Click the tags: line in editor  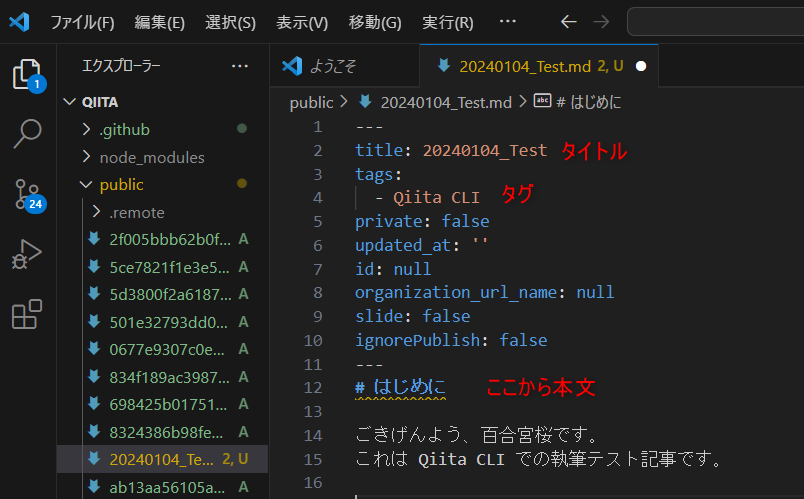point(378,174)
